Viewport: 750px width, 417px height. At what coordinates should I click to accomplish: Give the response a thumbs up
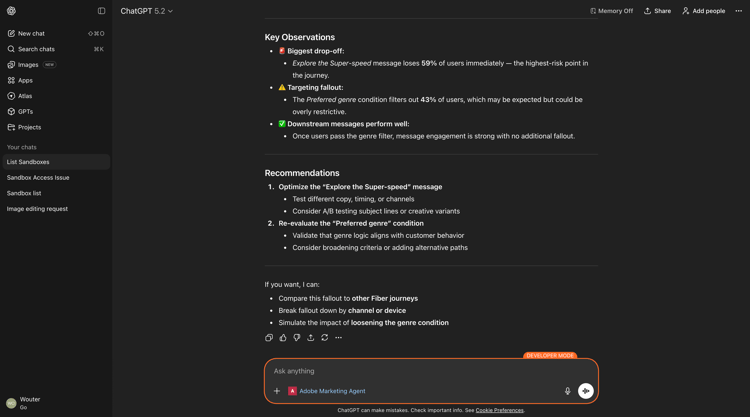click(x=283, y=338)
